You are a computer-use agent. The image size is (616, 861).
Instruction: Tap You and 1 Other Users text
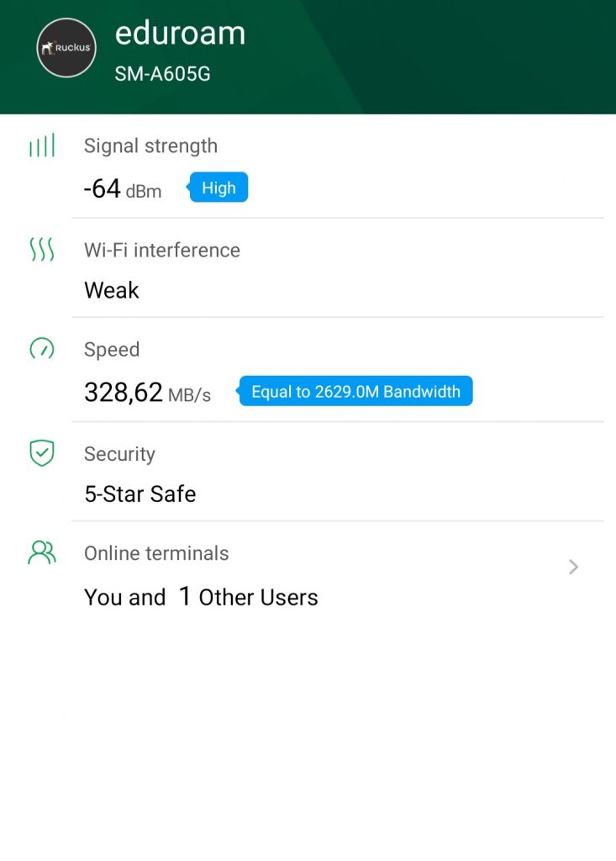coord(201,597)
